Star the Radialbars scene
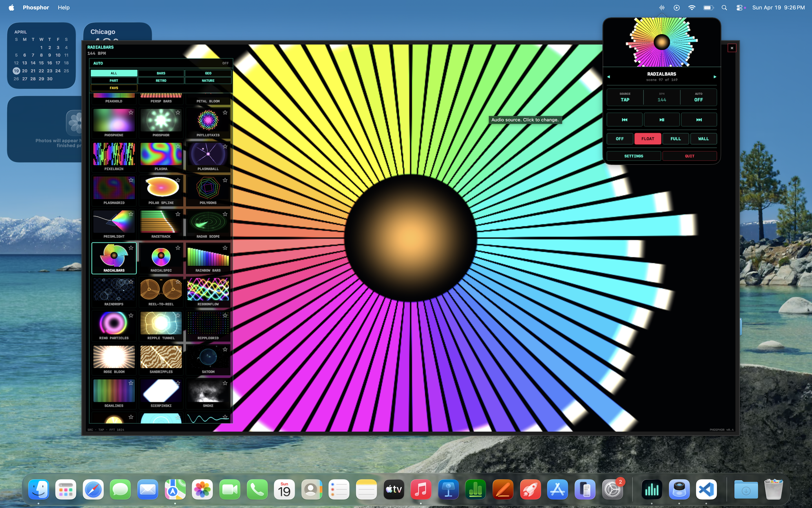812x508 pixels. point(131,248)
